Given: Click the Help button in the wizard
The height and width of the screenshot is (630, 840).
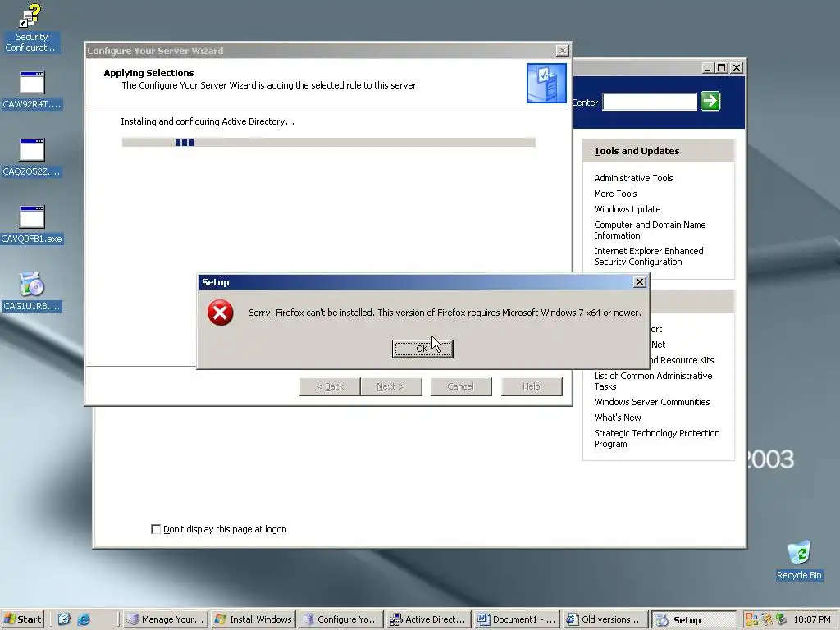Looking at the screenshot, I should click(532, 387).
